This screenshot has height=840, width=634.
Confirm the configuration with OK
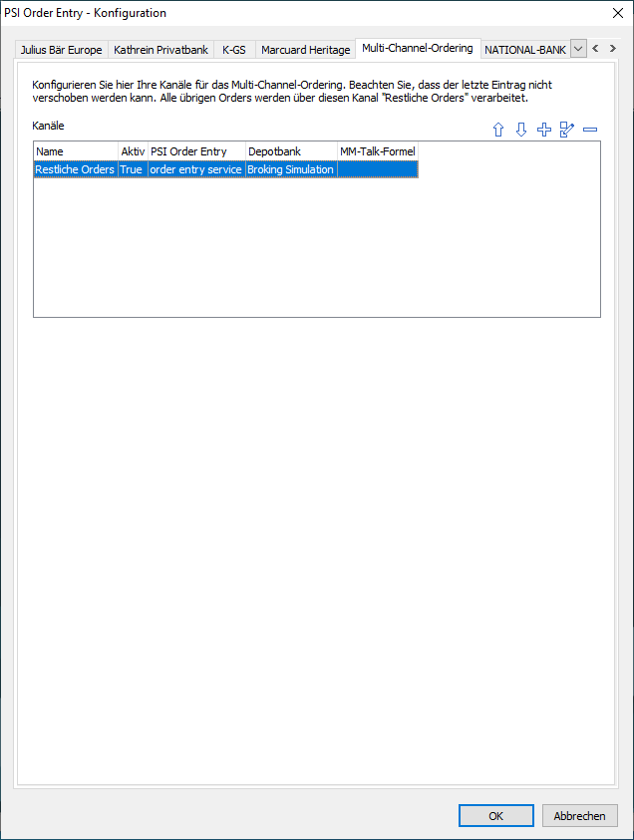point(495,815)
